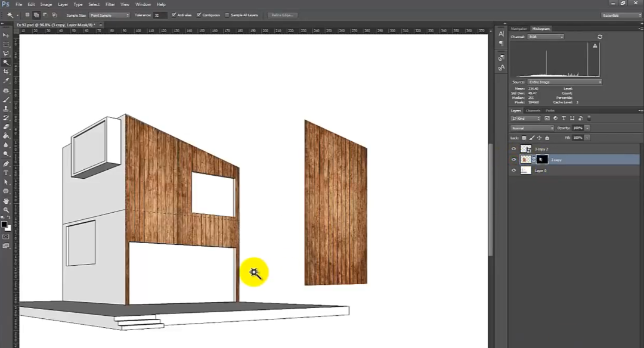
Task: Select the Crop tool in toolbar
Action: click(x=7, y=72)
